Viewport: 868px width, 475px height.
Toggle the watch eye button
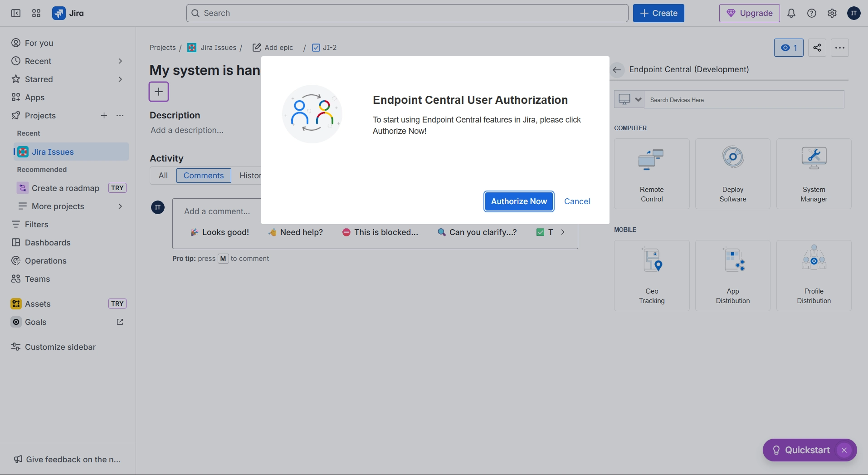(x=789, y=48)
